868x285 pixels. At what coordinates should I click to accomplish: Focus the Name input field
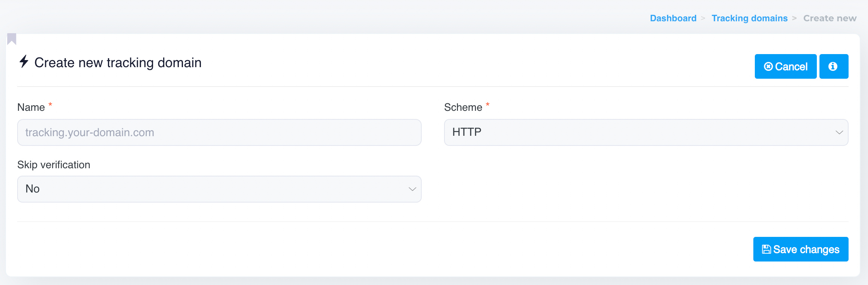pos(219,132)
